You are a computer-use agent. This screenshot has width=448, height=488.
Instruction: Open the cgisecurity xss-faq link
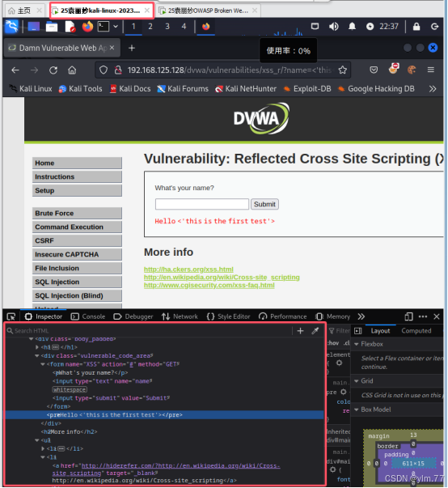point(209,286)
